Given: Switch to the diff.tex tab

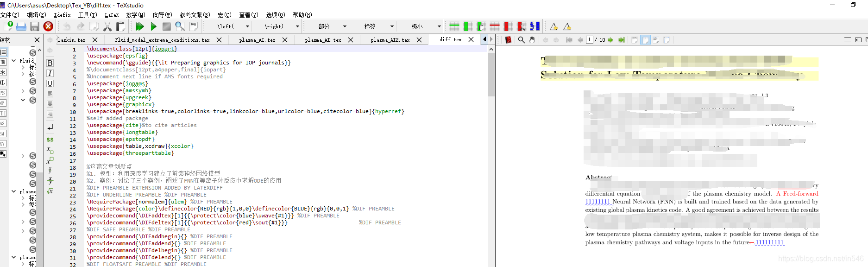Looking at the screenshot, I should pyautogui.click(x=451, y=40).
